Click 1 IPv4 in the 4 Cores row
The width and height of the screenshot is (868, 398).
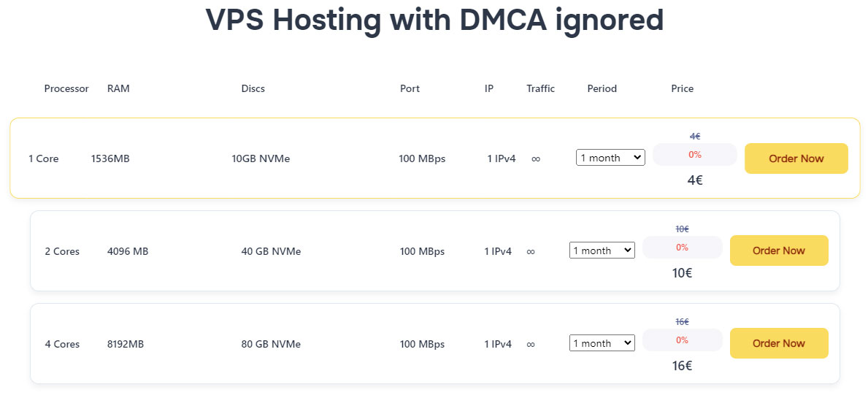click(498, 344)
